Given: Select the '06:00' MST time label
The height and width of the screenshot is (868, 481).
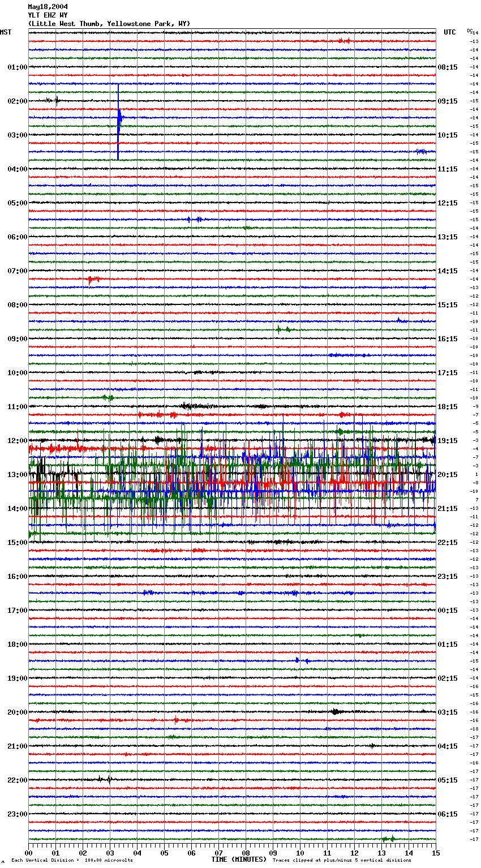Looking at the screenshot, I should [18, 237].
